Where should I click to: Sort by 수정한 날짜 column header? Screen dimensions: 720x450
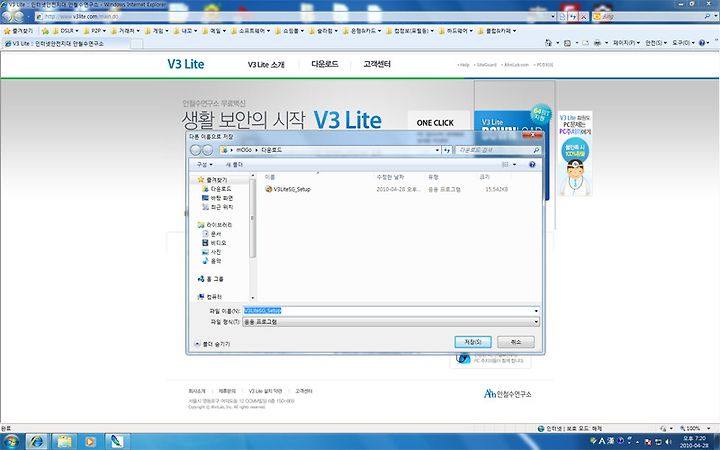click(390, 177)
